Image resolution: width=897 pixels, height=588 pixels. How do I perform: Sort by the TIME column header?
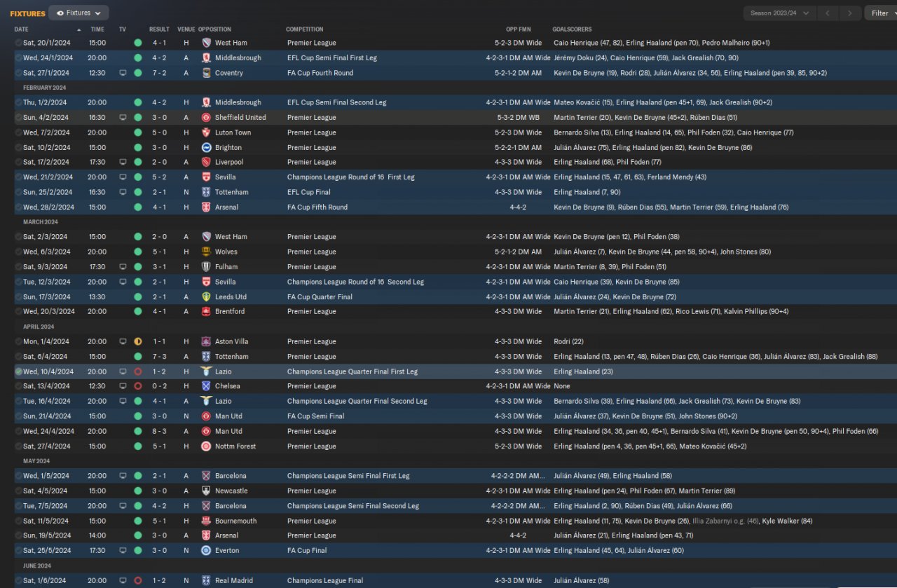tap(97, 29)
